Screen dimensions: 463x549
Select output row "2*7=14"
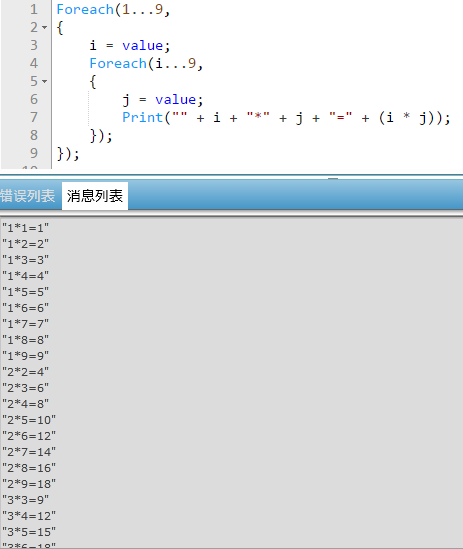coord(29,452)
